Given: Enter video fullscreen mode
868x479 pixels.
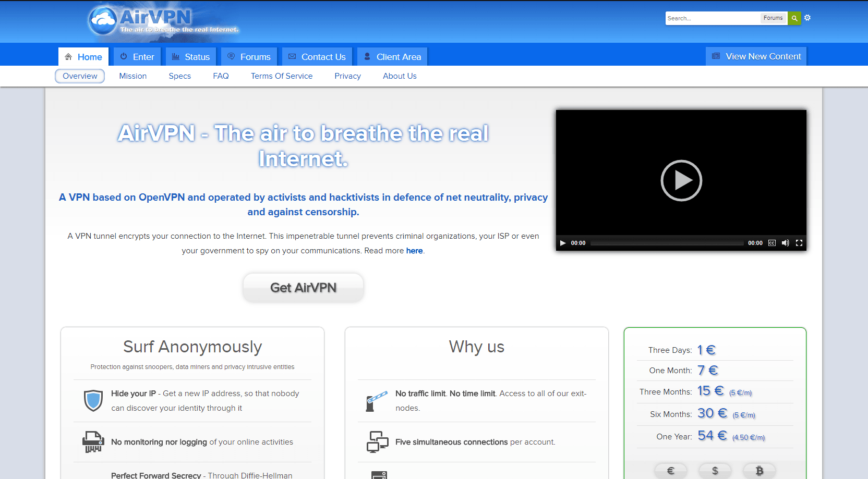Looking at the screenshot, I should (799, 243).
